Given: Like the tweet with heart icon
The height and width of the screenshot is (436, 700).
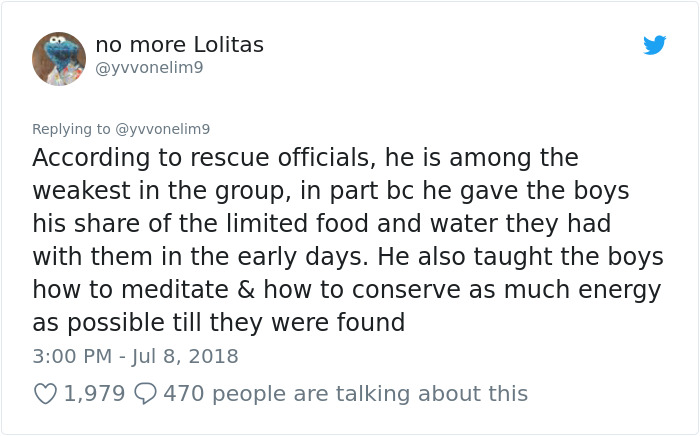Looking at the screenshot, I should pos(46,394).
